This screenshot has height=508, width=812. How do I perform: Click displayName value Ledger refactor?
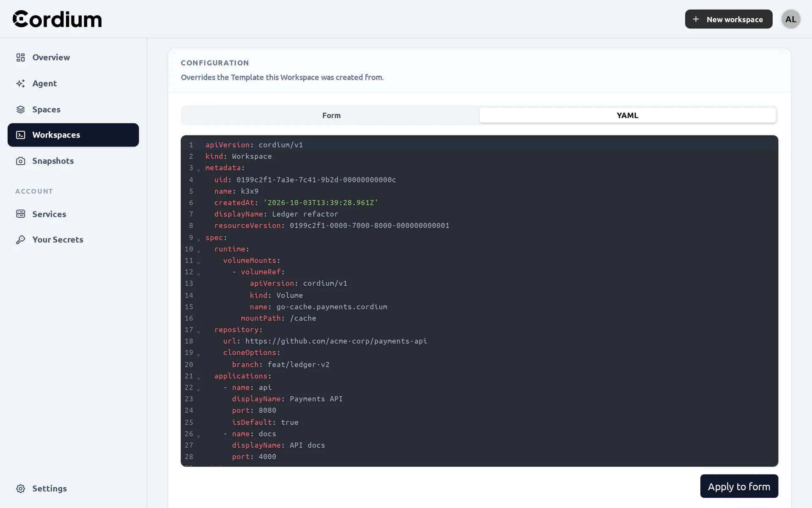coord(305,214)
